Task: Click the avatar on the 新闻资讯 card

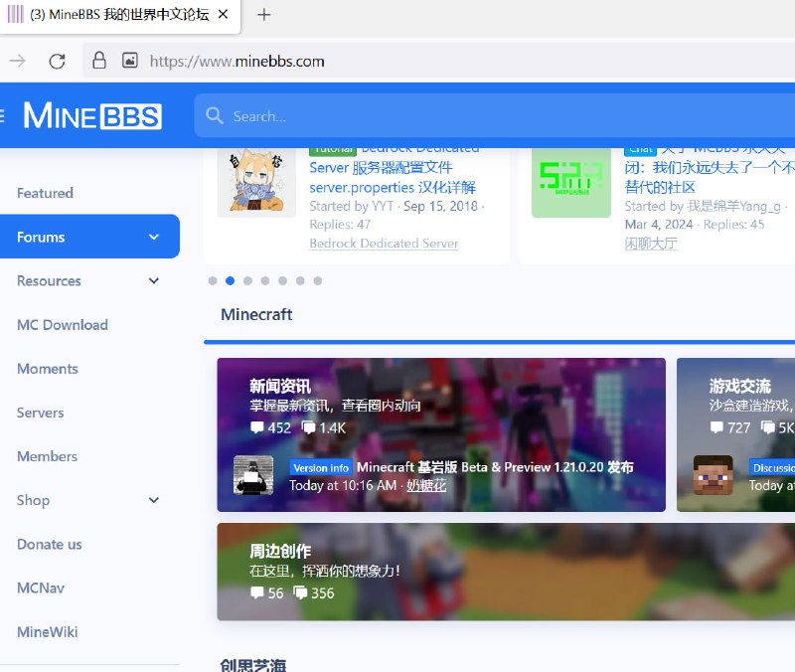Action: (253, 475)
